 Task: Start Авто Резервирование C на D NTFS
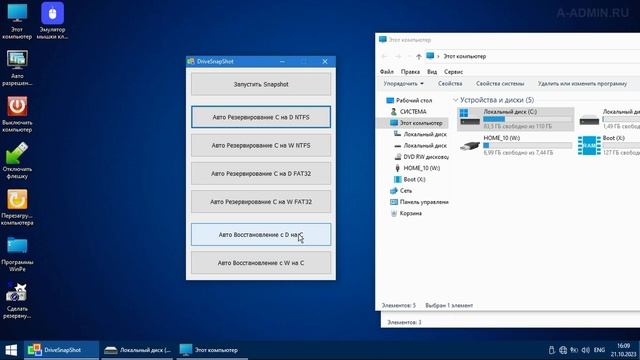pos(261,117)
